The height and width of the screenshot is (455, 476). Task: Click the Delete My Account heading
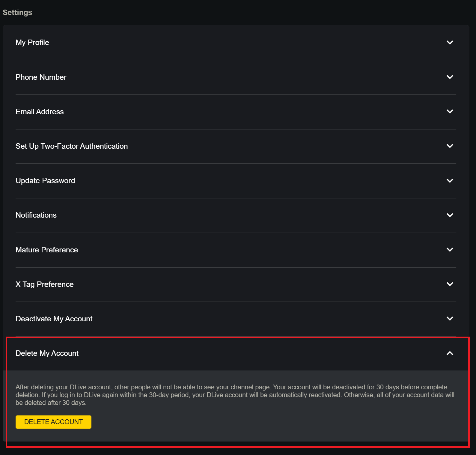pos(47,353)
